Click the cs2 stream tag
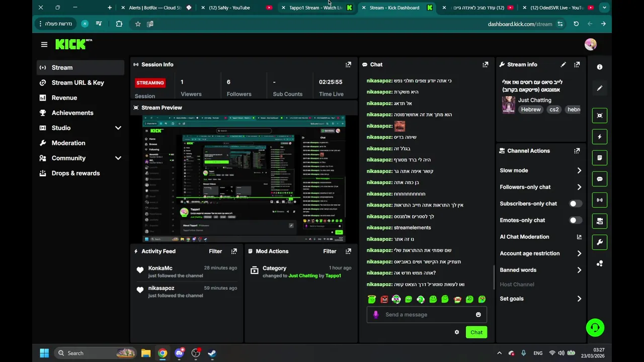Screen dimensions: 644x362 (554, 110)
